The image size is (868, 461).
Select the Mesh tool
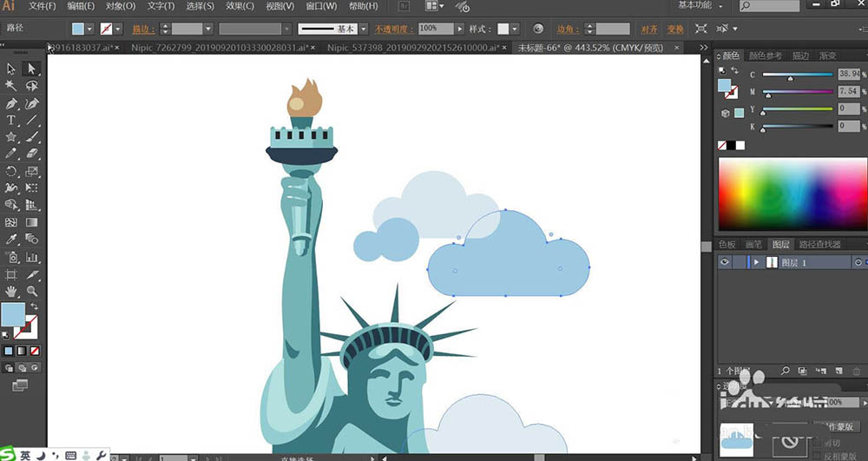click(11, 222)
